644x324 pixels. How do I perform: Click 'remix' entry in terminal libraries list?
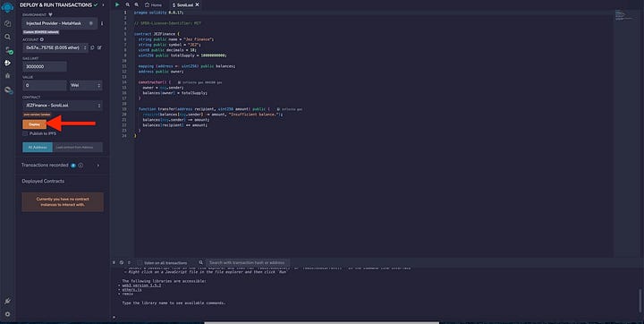(x=128, y=294)
